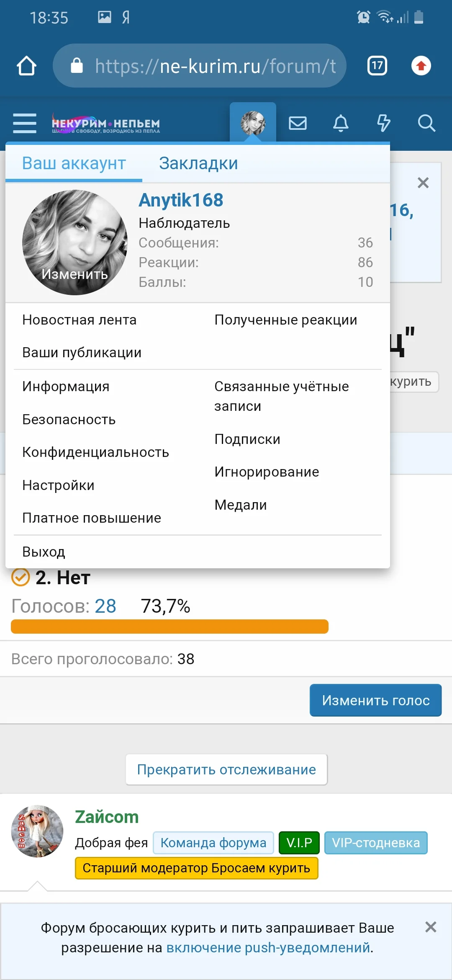
Task: Collapse account menu via avatar in navbar
Action: pos(253,123)
